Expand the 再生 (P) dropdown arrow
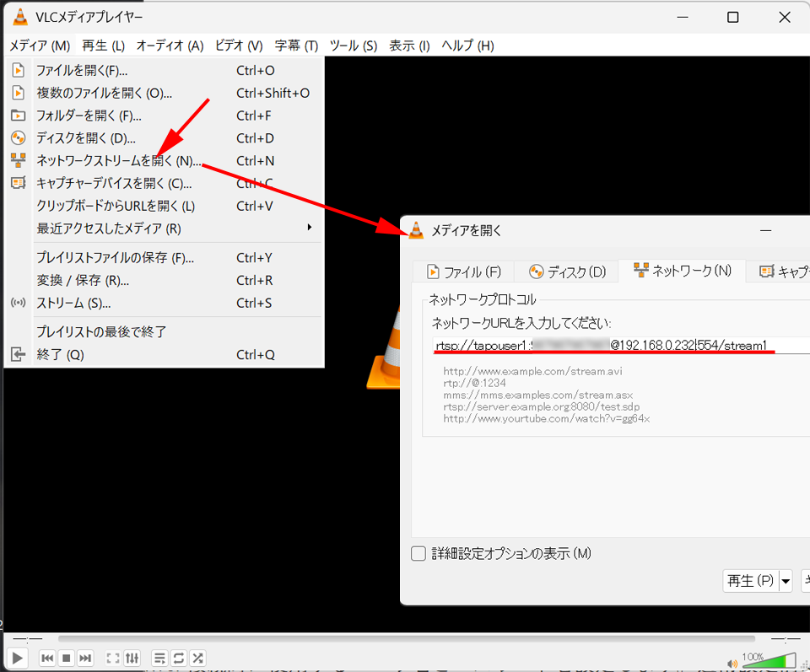The image size is (810, 672). (786, 581)
